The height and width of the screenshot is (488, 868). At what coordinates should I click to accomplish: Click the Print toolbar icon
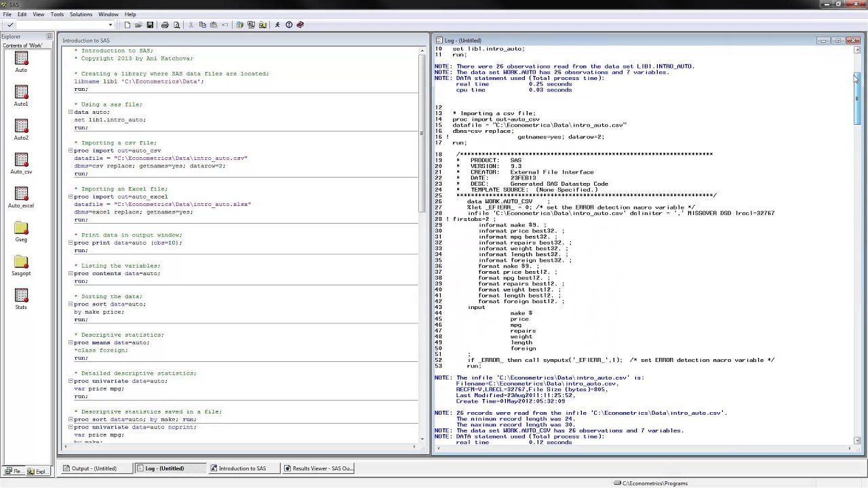pos(165,25)
